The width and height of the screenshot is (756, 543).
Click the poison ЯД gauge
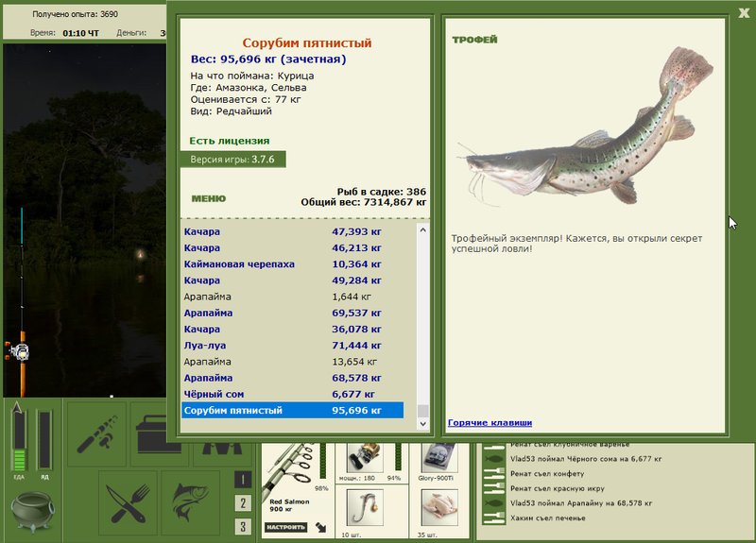pos(44,439)
